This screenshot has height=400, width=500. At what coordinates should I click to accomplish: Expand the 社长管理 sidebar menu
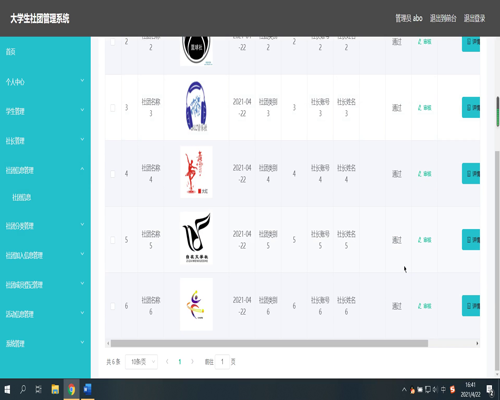tap(45, 140)
